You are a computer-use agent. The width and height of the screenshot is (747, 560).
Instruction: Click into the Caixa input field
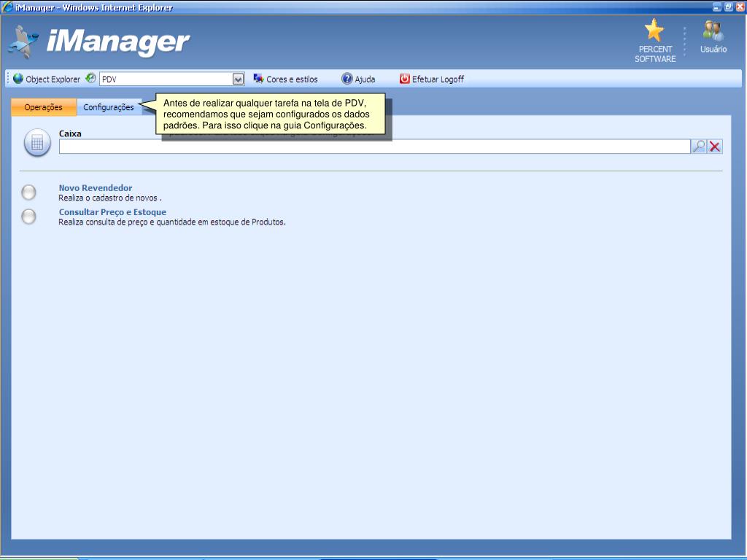(x=374, y=147)
